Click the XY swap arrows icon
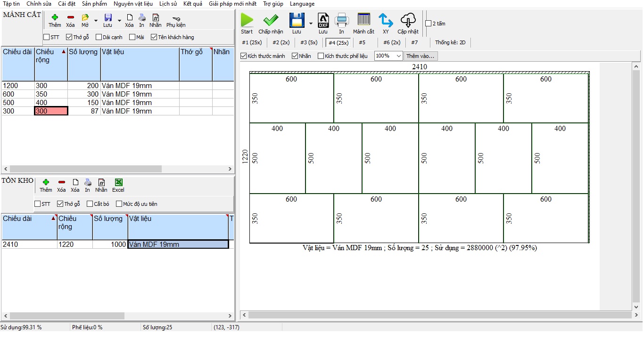 386,21
